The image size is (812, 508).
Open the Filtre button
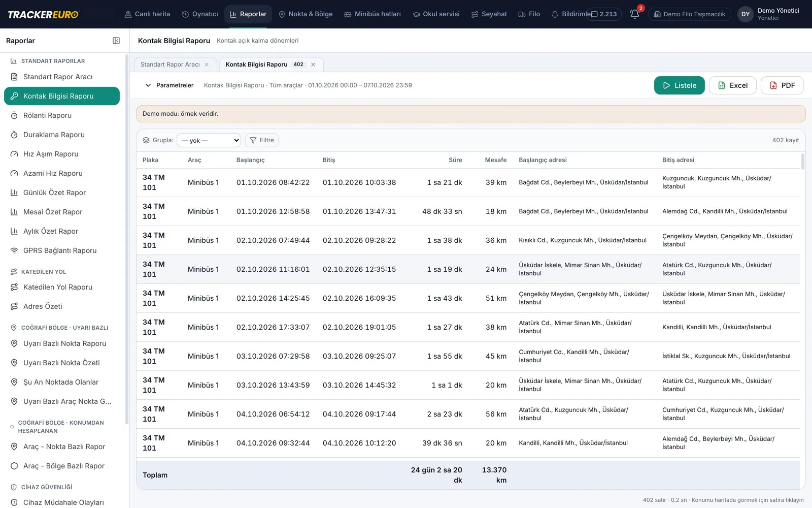point(262,140)
